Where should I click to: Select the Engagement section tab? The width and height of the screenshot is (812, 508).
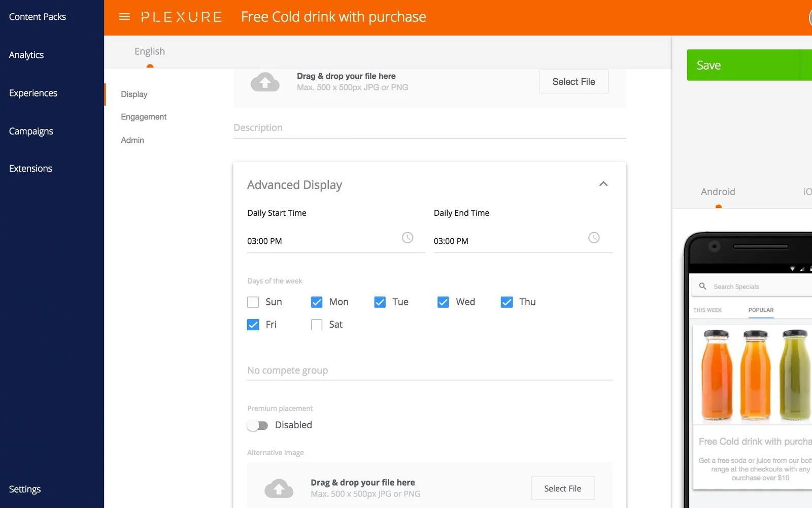point(144,117)
